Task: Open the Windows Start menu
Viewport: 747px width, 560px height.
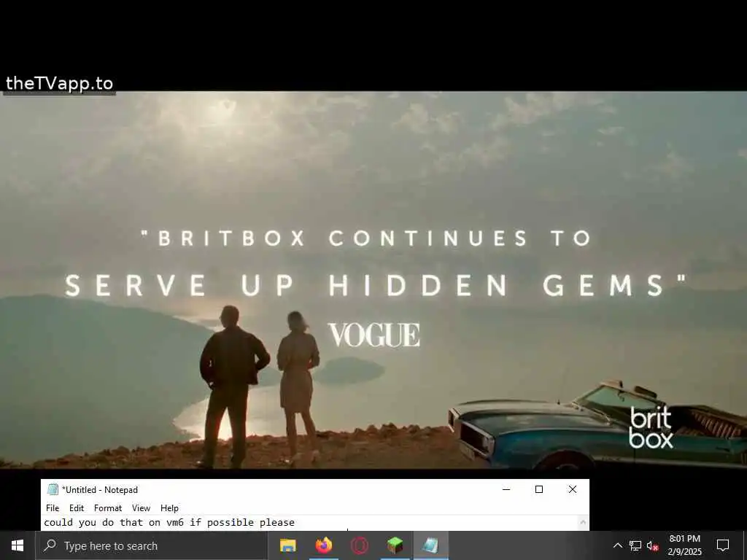Action: tap(18, 545)
